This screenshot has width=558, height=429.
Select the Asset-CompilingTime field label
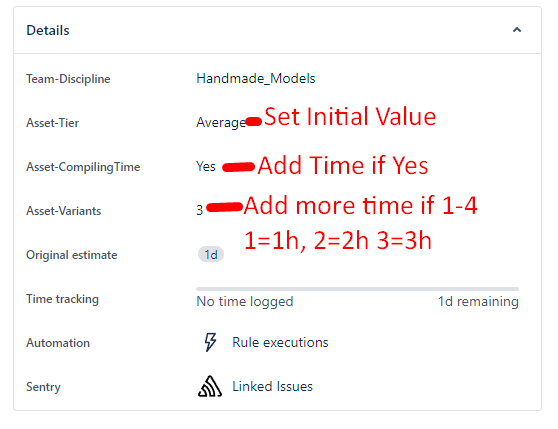click(83, 167)
